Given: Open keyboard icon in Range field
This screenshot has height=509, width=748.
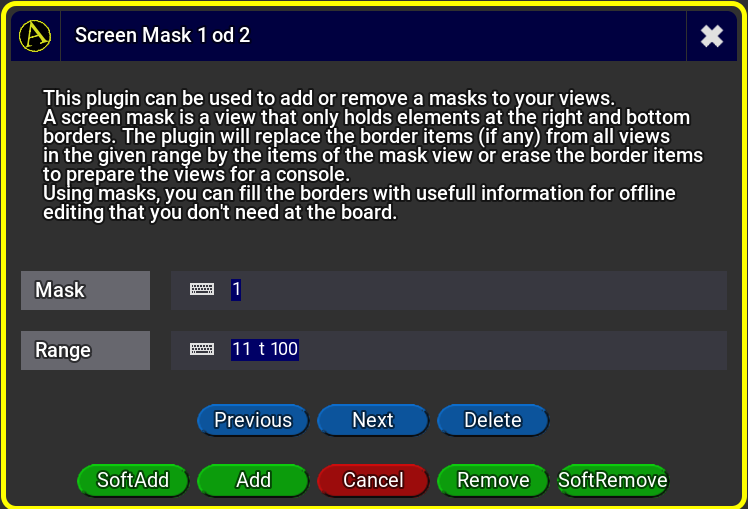Looking at the screenshot, I should 202,349.
